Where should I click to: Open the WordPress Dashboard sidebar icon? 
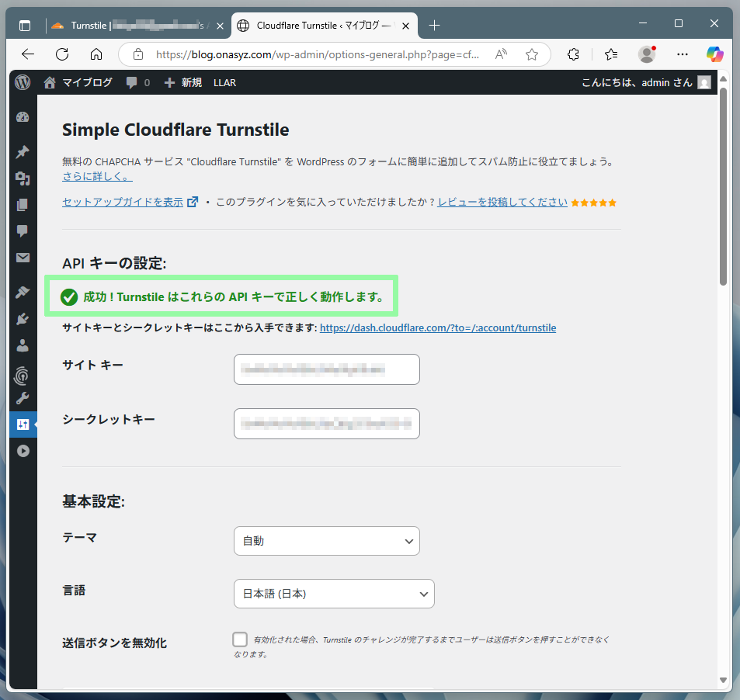(23, 117)
